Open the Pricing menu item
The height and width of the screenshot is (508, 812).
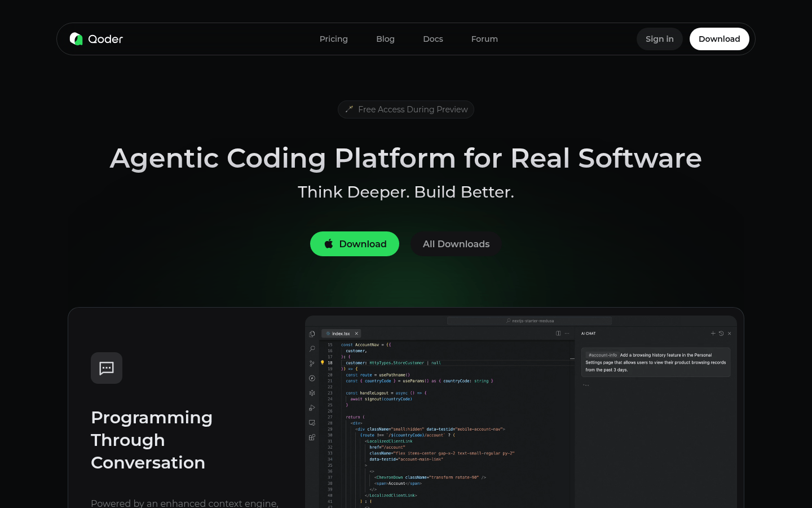(334, 39)
